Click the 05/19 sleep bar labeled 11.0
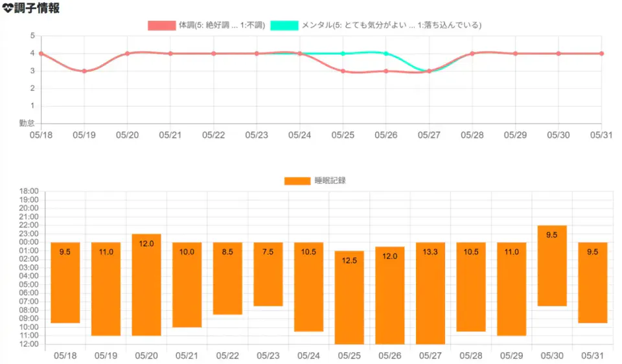The image size is (622, 364). pos(106,289)
